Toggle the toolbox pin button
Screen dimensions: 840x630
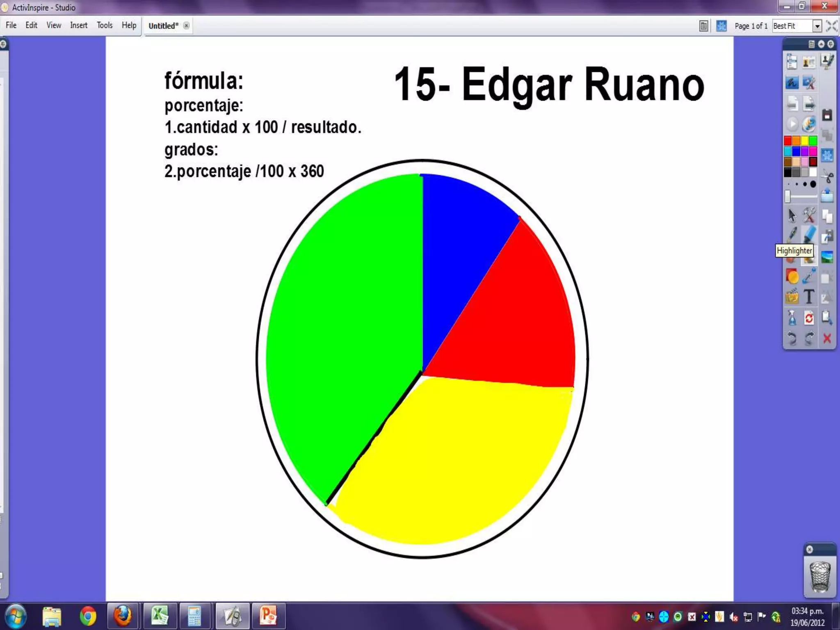point(831,44)
